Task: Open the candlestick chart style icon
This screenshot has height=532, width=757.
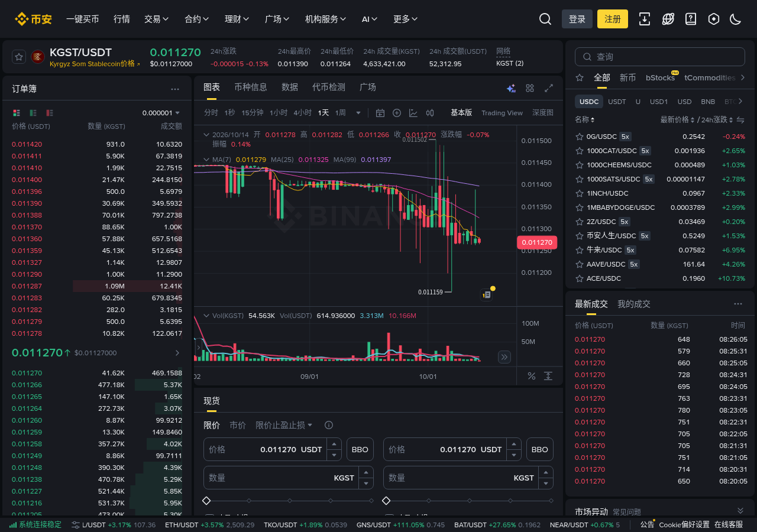Action: tap(430, 113)
